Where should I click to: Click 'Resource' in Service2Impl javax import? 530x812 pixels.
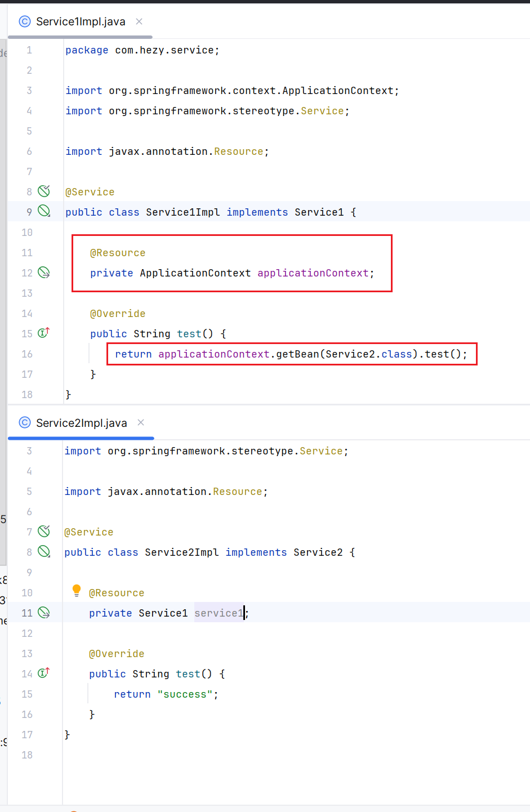[238, 492]
